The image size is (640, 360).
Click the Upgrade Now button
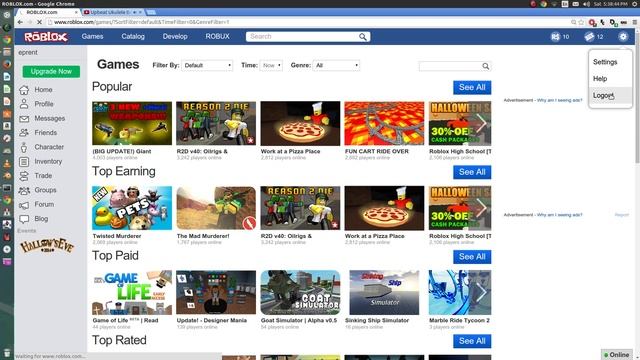[x=51, y=71]
